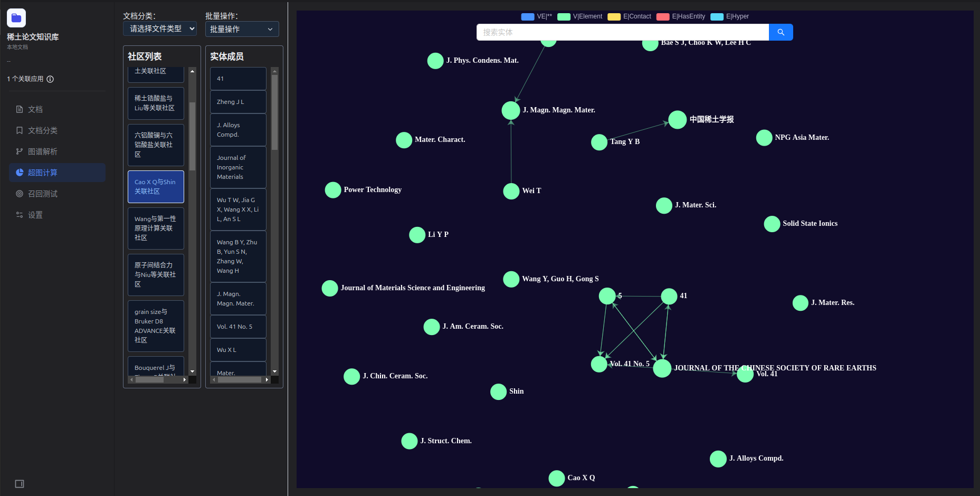
Task: Open the 设置 sidebar menu item
Action: [x=57, y=215]
